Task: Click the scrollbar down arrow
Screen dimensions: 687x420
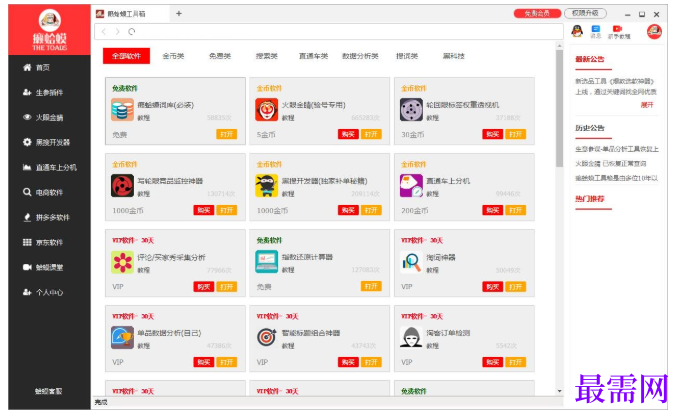Action: [560, 391]
